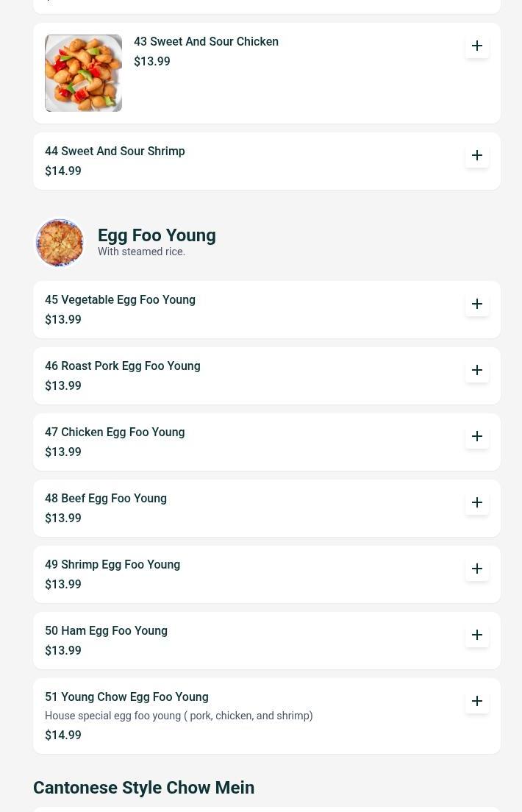Select the 45 Vegetable Egg Foo Young title
This screenshot has height=812, width=522.
point(120,300)
